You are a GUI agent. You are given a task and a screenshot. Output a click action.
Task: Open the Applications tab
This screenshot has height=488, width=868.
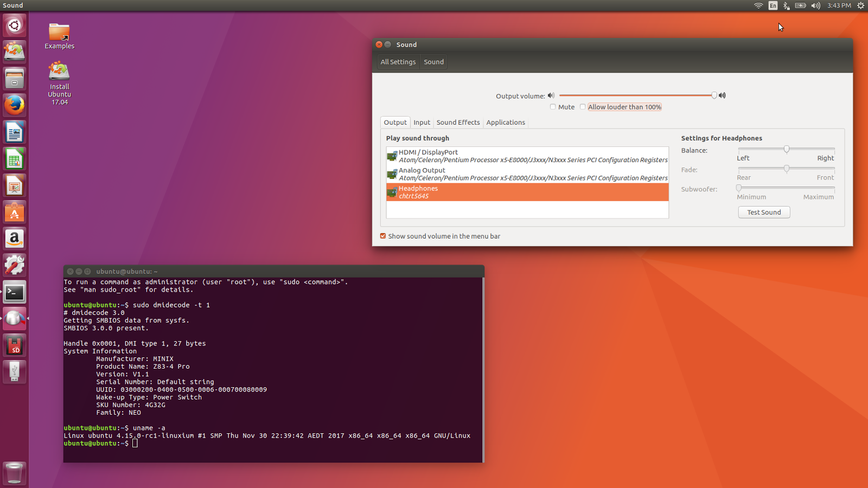[506, 123]
